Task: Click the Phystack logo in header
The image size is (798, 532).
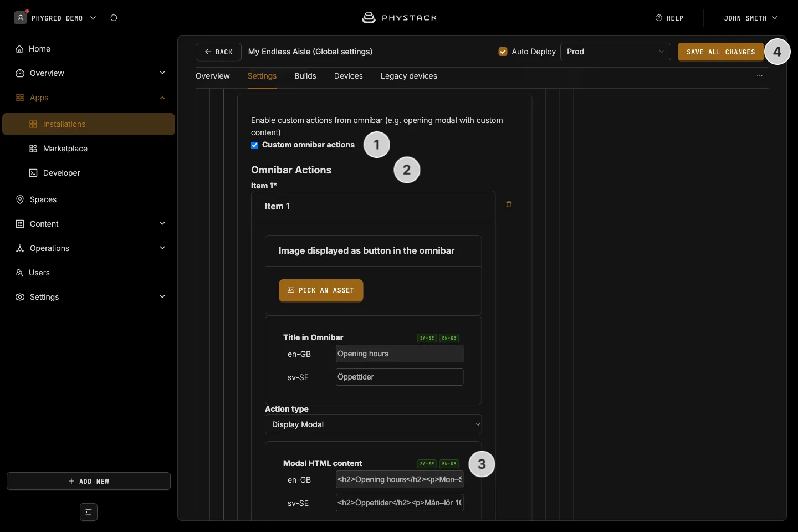Action: coord(399,18)
